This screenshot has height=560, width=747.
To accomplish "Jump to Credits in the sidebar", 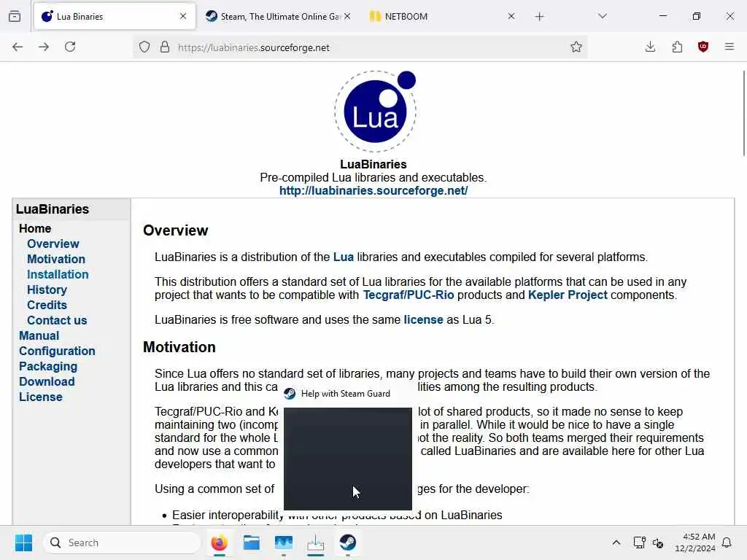I will click(47, 305).
